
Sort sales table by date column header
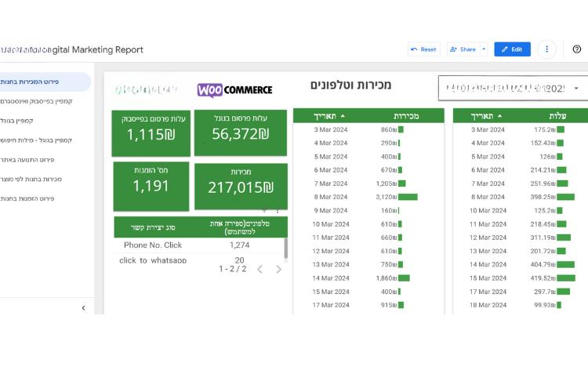click(x=325, y=116)
